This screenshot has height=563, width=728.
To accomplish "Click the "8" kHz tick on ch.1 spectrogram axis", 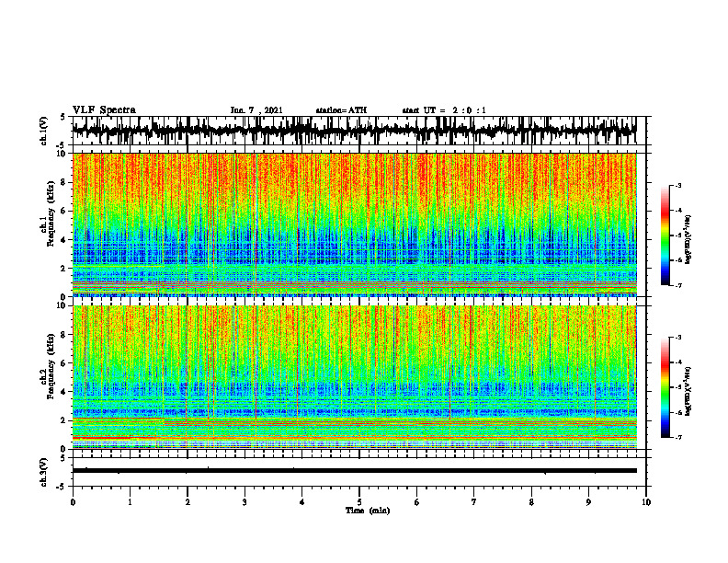I will 64,182.
